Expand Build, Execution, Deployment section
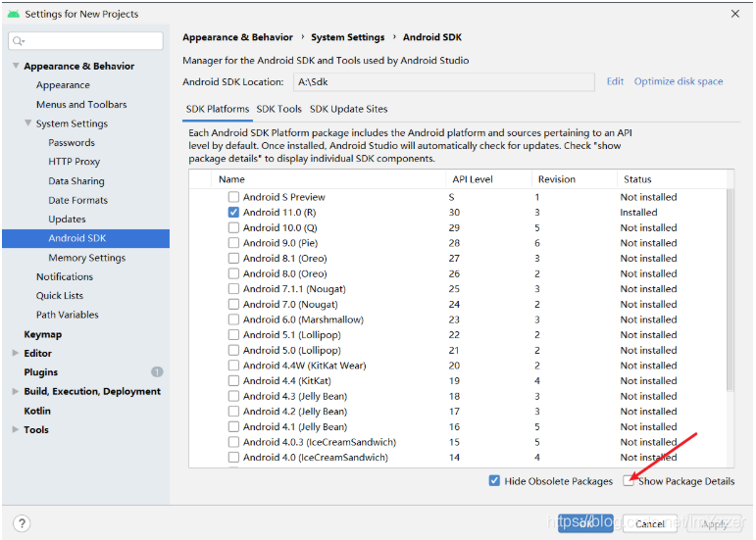 tap(16, 391)
